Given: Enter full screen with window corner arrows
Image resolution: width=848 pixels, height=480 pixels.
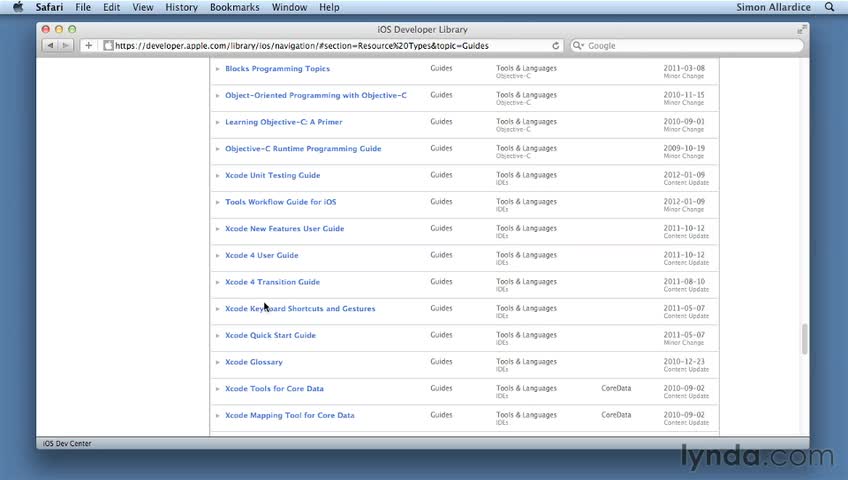Looking at the screenshot, I should 801,29.
